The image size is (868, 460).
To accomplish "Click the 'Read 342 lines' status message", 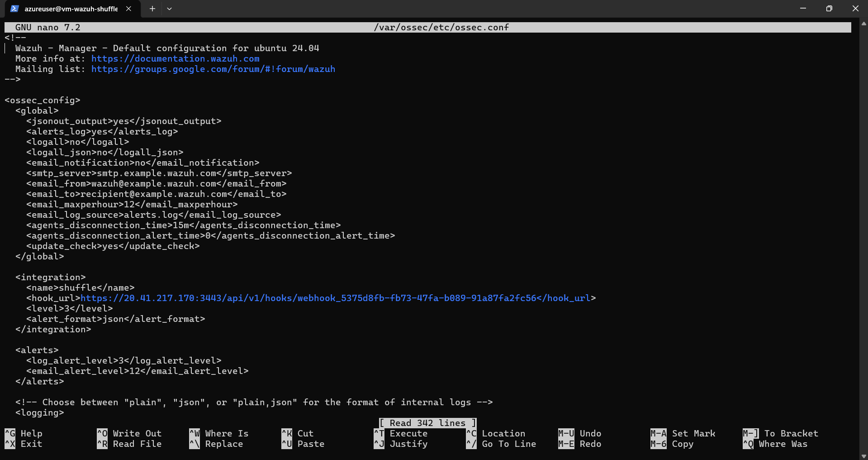I will pyautogui.click(x=428, y=423).
